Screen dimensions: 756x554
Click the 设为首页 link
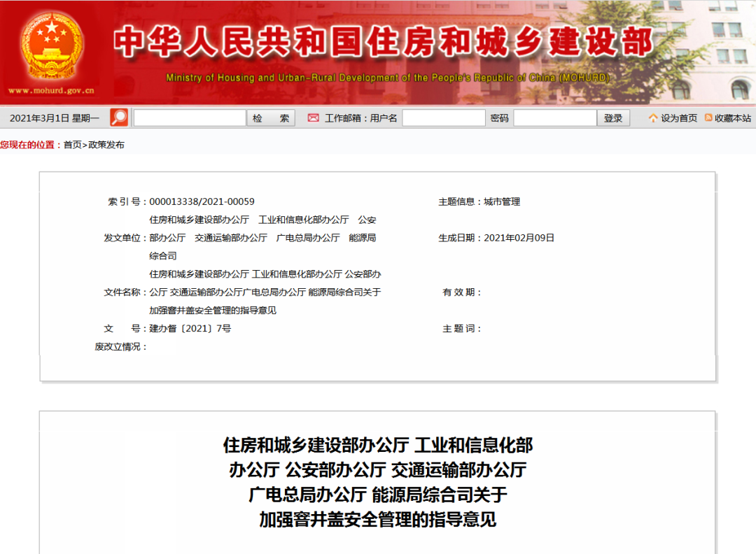tap(679, 118)
